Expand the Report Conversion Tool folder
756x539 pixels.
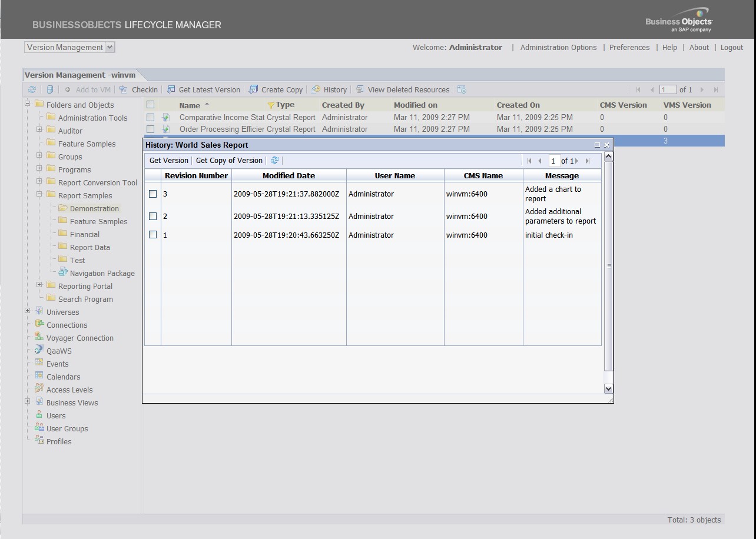(x=39, y=182)
